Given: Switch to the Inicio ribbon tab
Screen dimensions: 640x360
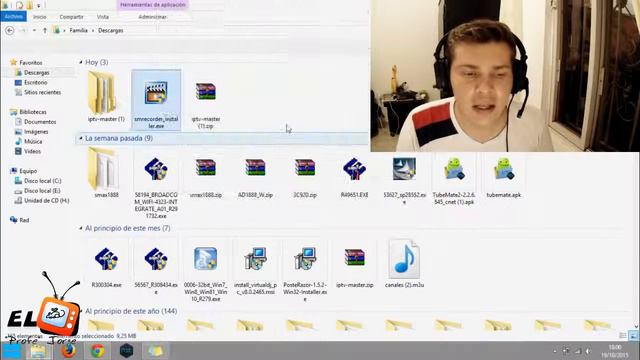Looking at the screenshot, I should click(40, 17).
